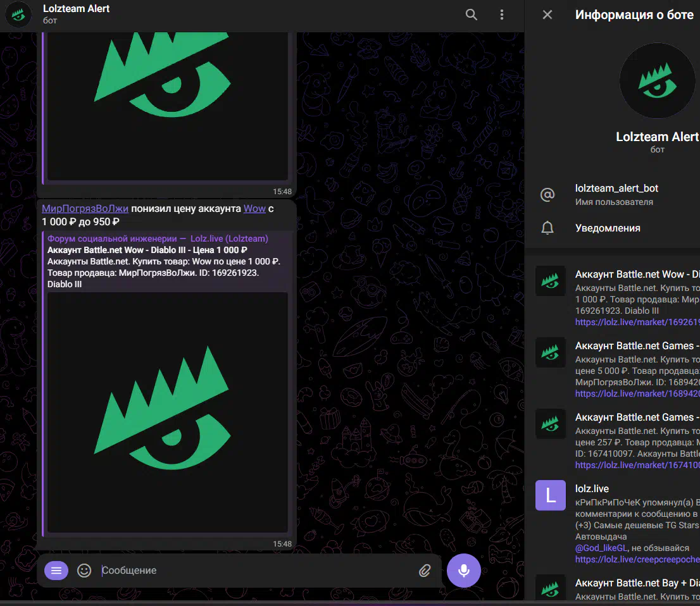Open the @God_likeGL mention link
This screenshot has width=700, height=606.
click(x=601, y=548)
